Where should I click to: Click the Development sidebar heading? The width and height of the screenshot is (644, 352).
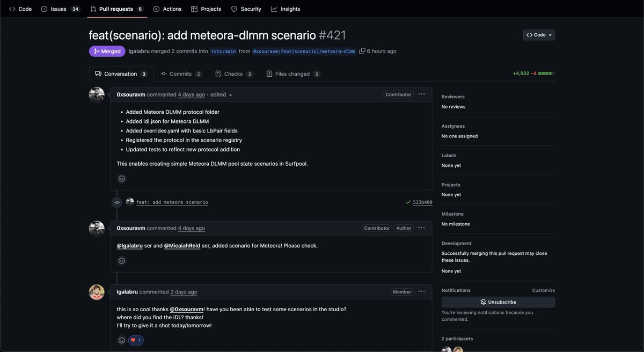point(456,244)
